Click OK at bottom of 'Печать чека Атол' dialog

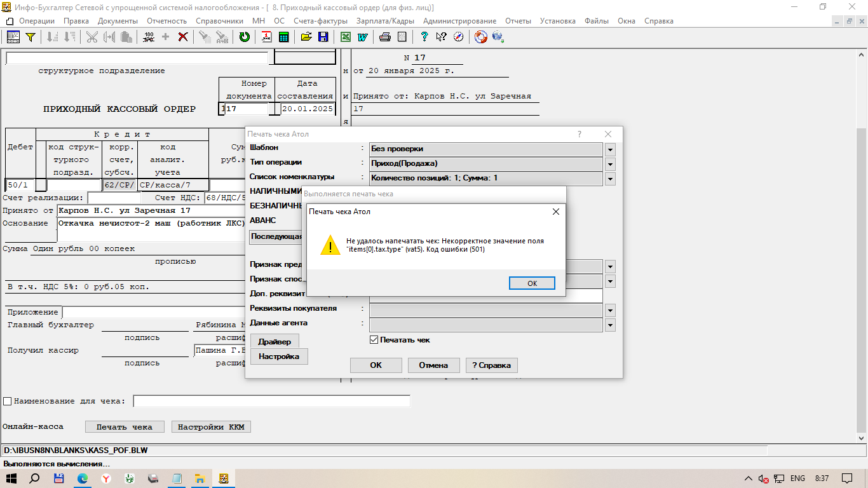376,365
